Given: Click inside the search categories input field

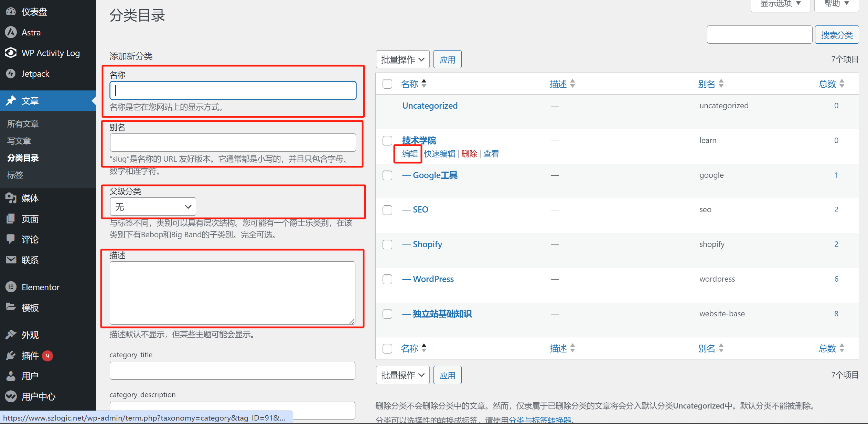Looking at the screenshot, I should tap(759, 34).
